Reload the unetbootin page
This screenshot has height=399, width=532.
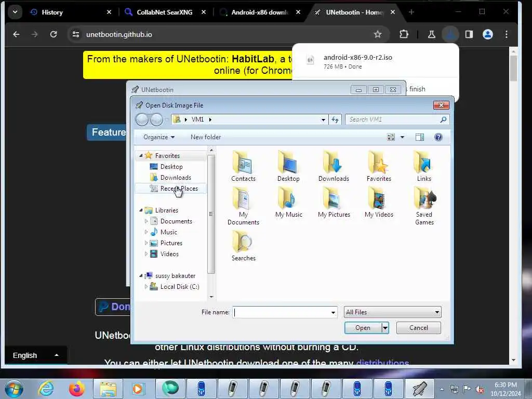54,34
